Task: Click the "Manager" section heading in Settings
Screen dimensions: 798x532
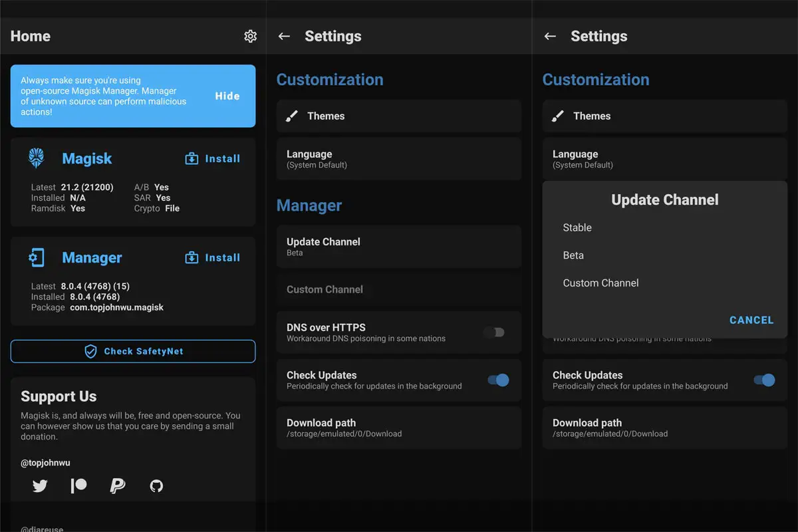Action: (x=309, y=205)
